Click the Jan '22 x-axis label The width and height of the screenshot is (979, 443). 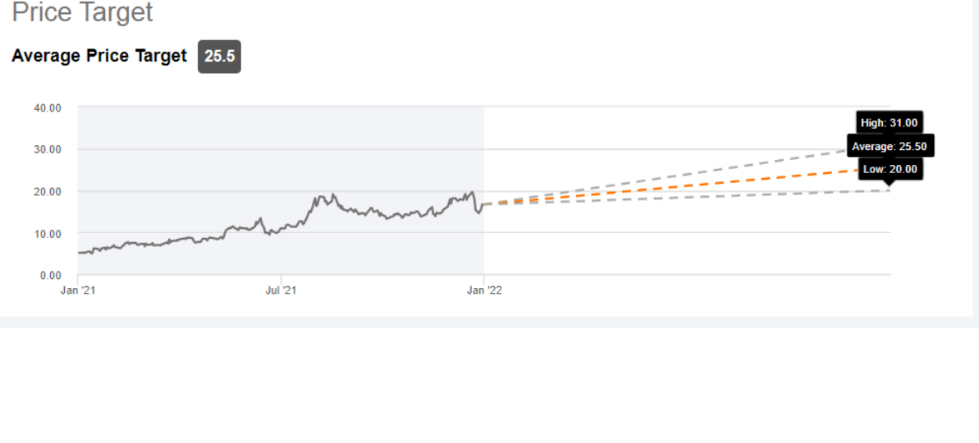coord(484,290)
